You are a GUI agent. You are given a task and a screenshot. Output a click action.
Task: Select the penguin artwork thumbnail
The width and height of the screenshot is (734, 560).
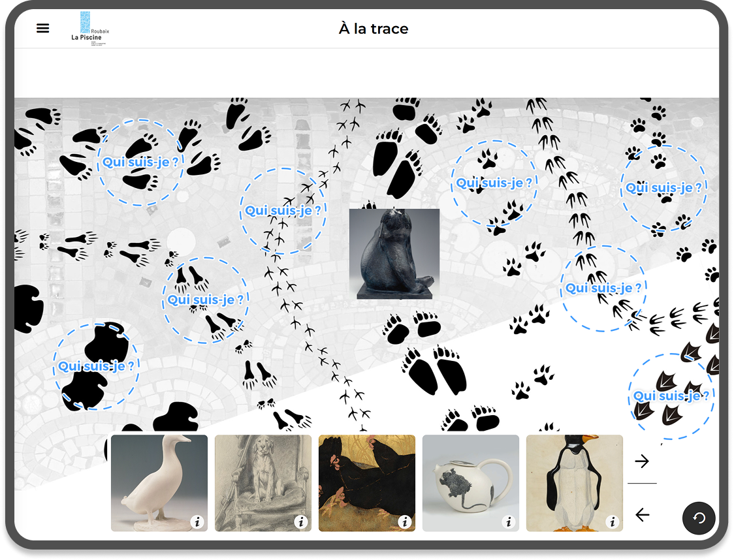[x=575, y=483]
